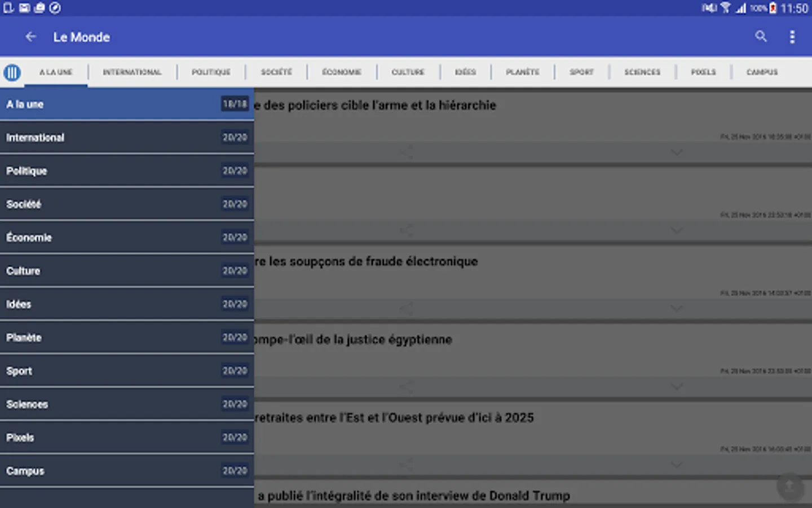Switch to the SOCIÉTÉ tab

(x=276, y=72)
